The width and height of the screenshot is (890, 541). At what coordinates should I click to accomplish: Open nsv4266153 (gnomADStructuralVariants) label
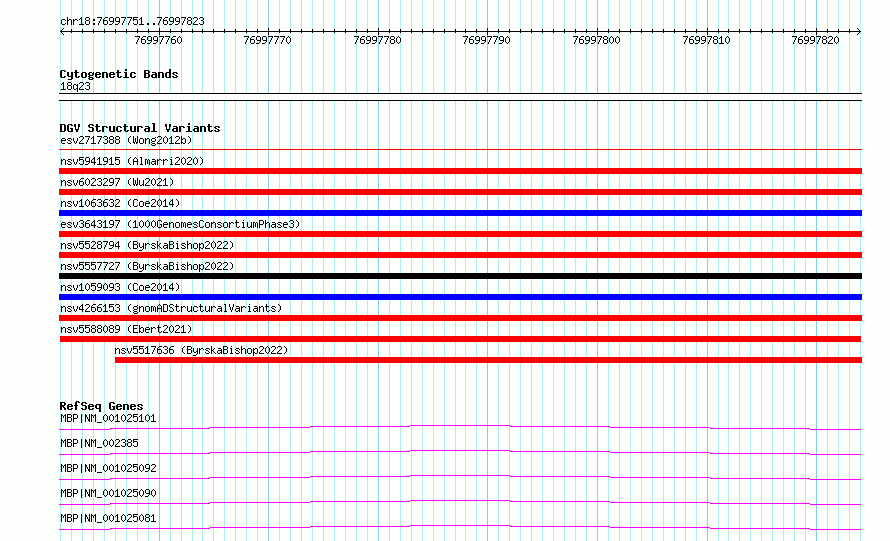click(x=171, y=308)
